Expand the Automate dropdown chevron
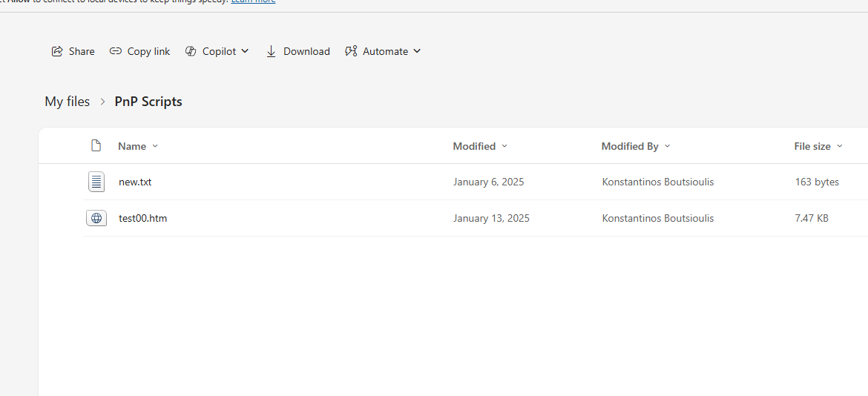The image size is (868, 396). pos(417,51)
